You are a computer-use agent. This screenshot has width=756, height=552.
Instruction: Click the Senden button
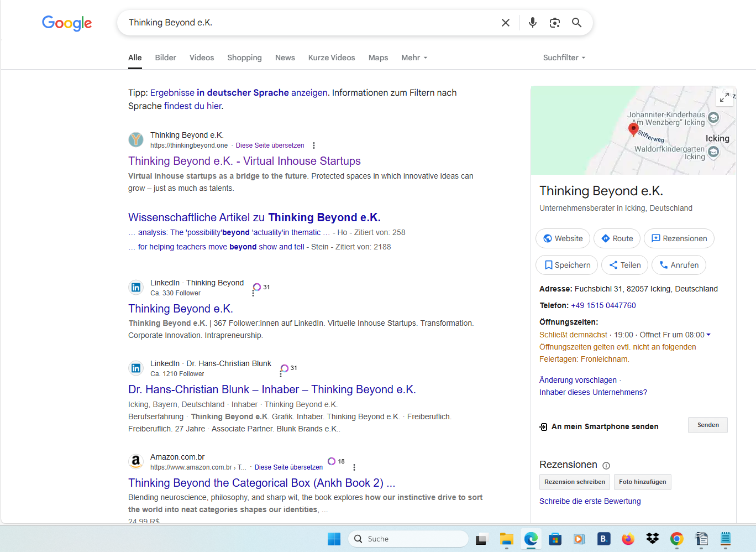coord(708,425)
